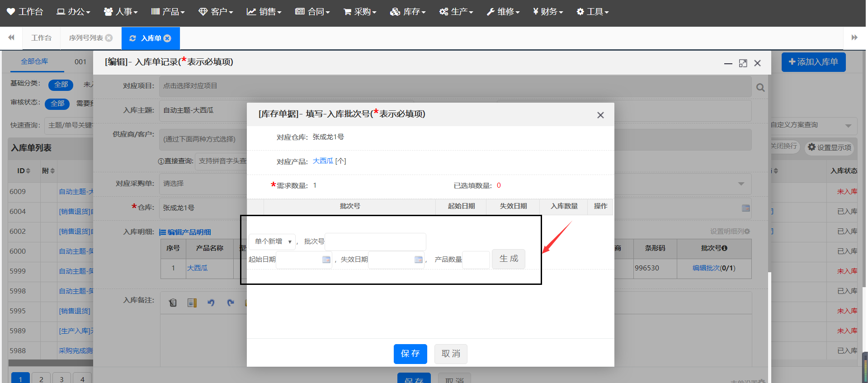
Task: Open 设置显示项 gear settings
Action: coord(829,147)
